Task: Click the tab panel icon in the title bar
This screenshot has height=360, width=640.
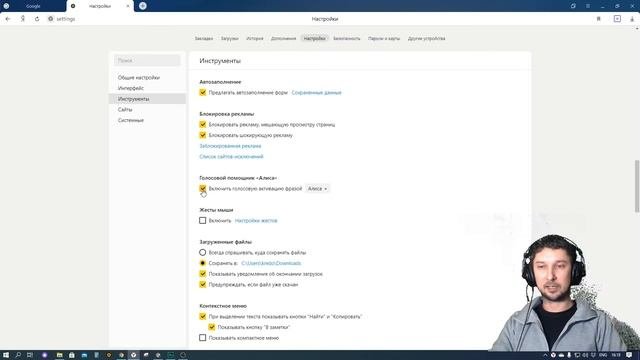Action: pyautogui.click(x=573, y=6)
